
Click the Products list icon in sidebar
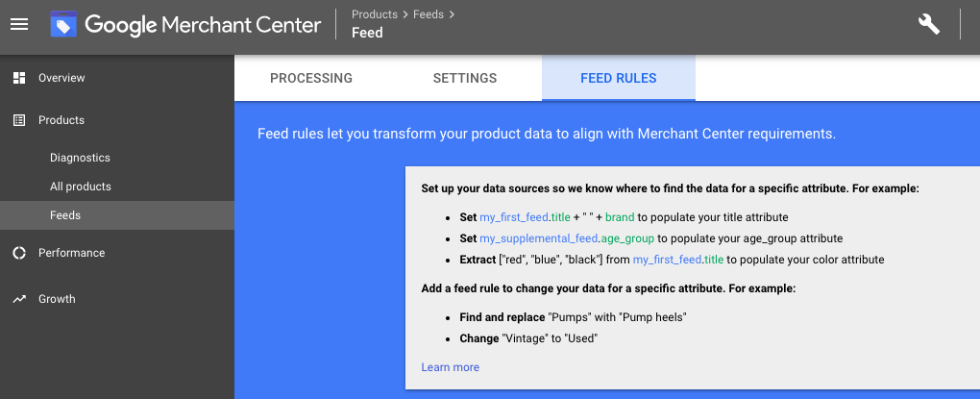coord(19,120)
